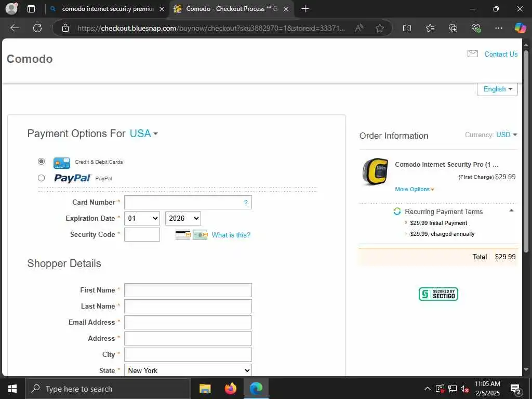Click the Contact Us envelope icon
Viewport: 532px width, 399px height.
point(473,54)
